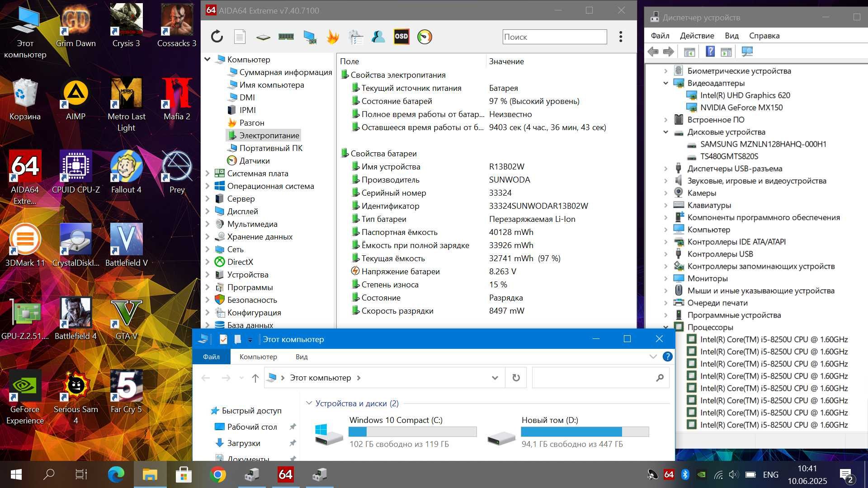Open the OSD panel icon

401,37
